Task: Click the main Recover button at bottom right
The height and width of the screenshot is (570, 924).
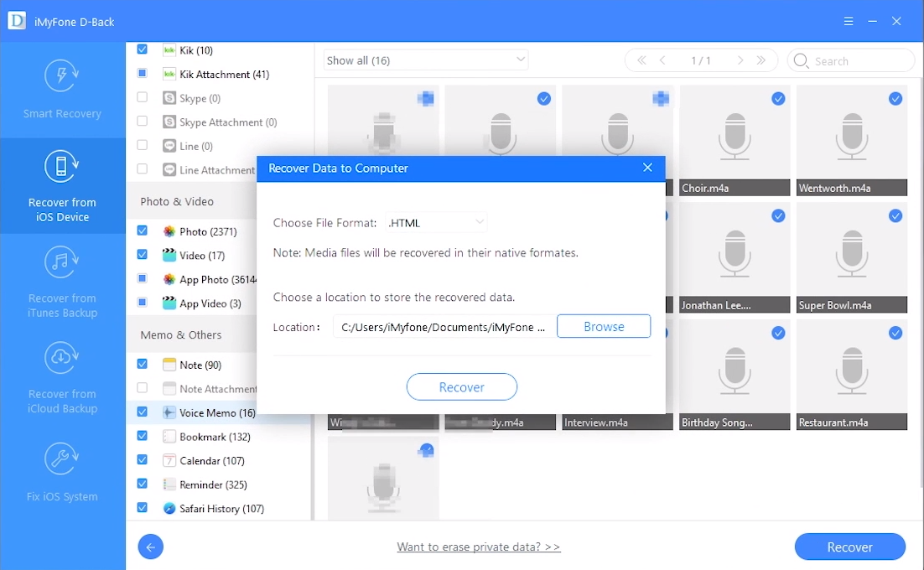Action: click(x=849, y=547)
